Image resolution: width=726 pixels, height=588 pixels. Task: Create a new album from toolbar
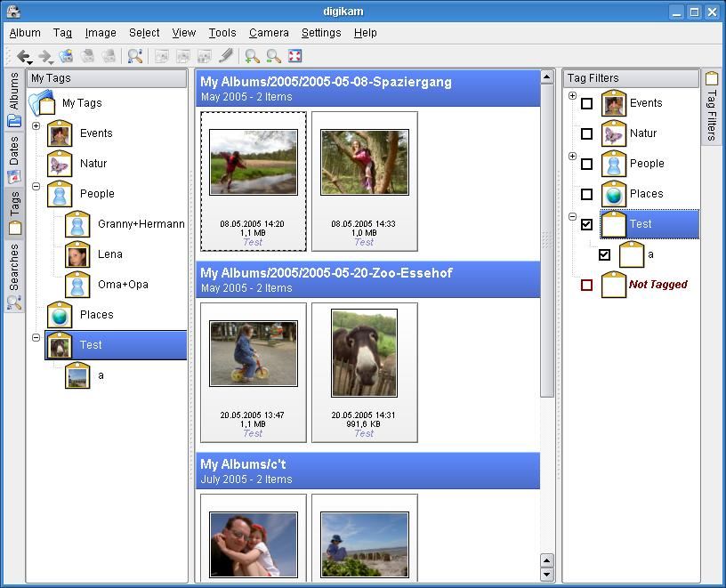(x=66, y=56)
